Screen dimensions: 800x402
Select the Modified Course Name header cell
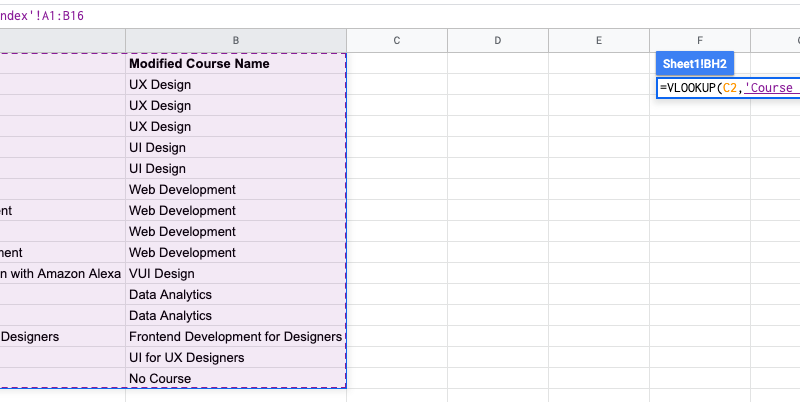pyautogui.click(x=199, y=64)
